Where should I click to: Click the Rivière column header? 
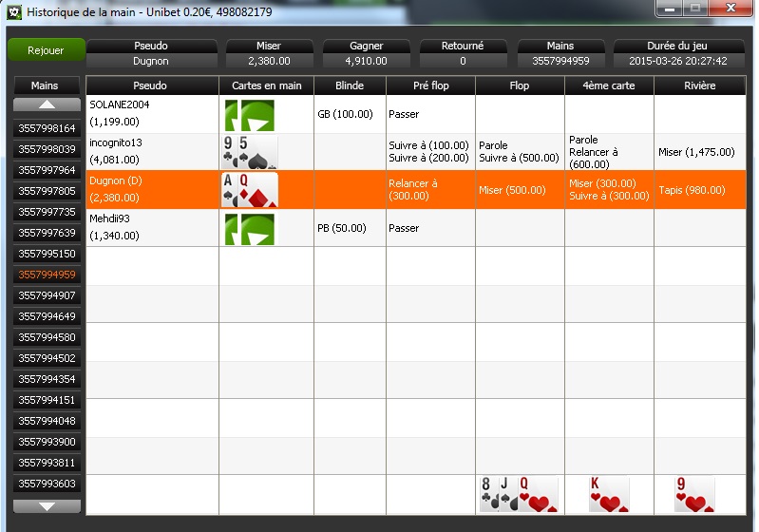(x=700, y=85)
